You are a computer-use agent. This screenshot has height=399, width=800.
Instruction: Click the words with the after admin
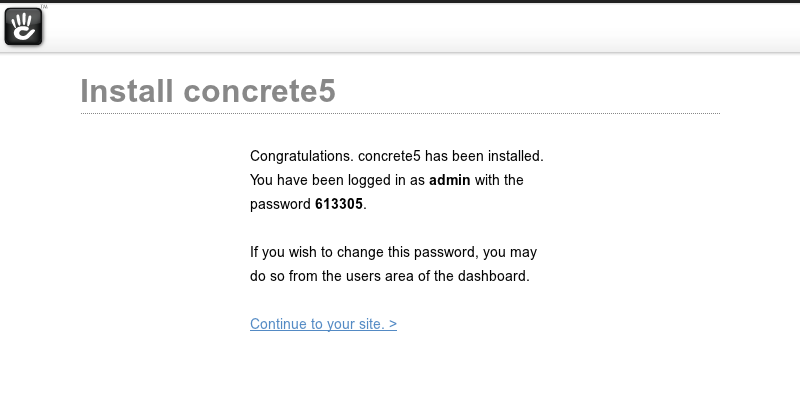click(499, 180)
